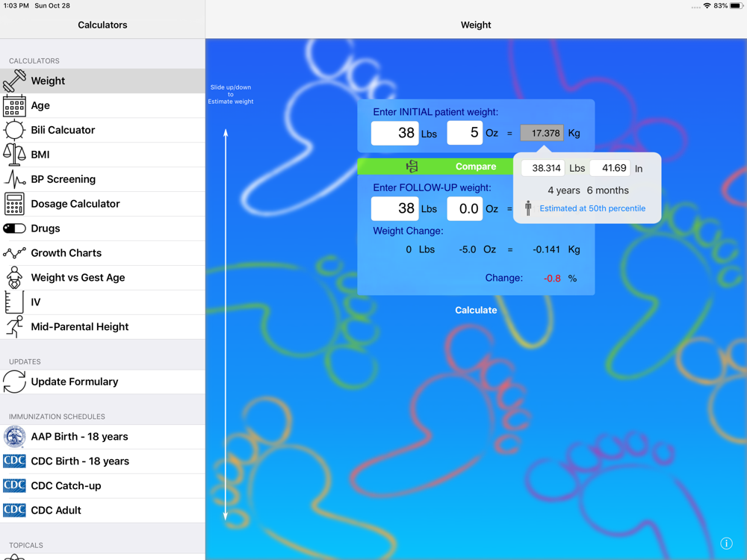
Task: Tap the initial weight Lbs field
Action: point(394,133)
